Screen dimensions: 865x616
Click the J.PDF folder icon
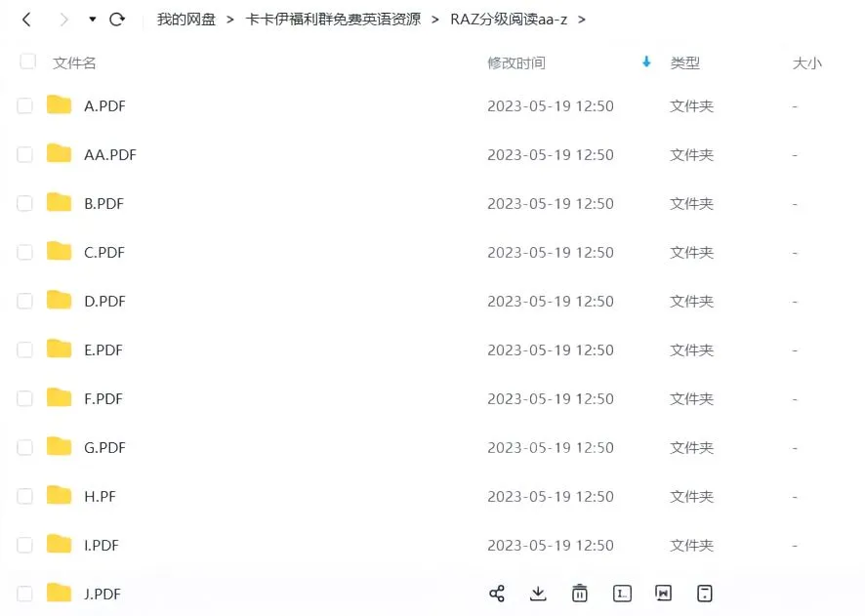click(59, 593)
